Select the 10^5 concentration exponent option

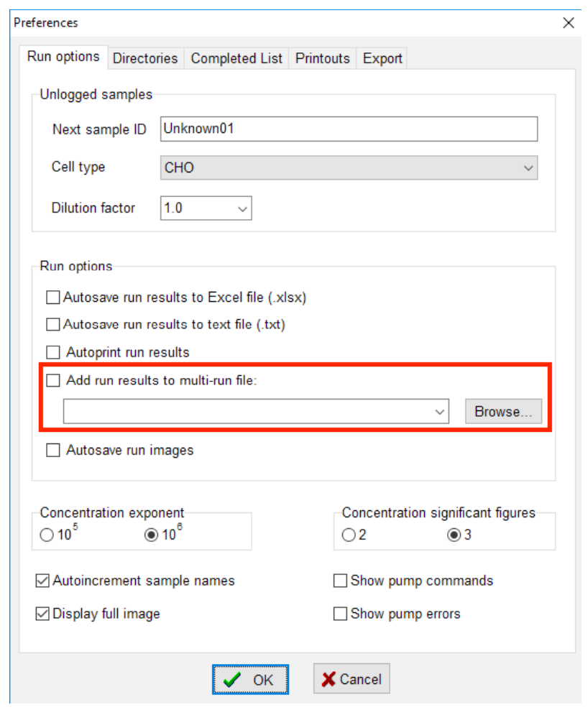[x=47, y=536]
